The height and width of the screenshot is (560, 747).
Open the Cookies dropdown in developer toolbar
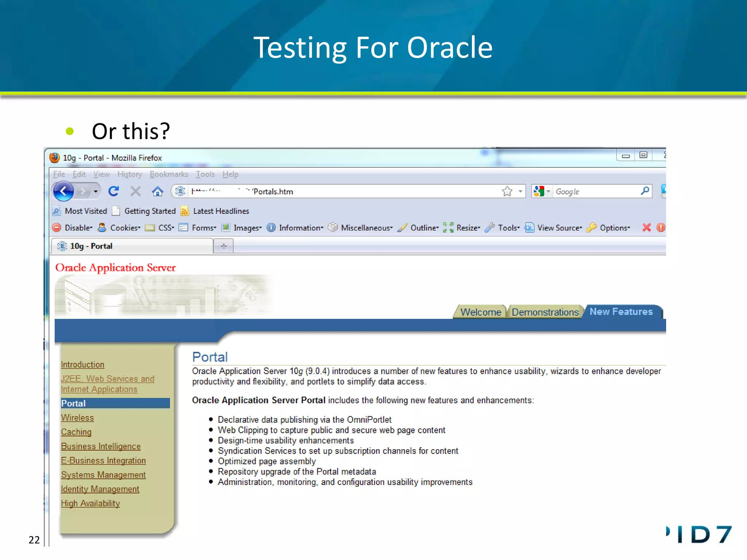coord(119,227)
